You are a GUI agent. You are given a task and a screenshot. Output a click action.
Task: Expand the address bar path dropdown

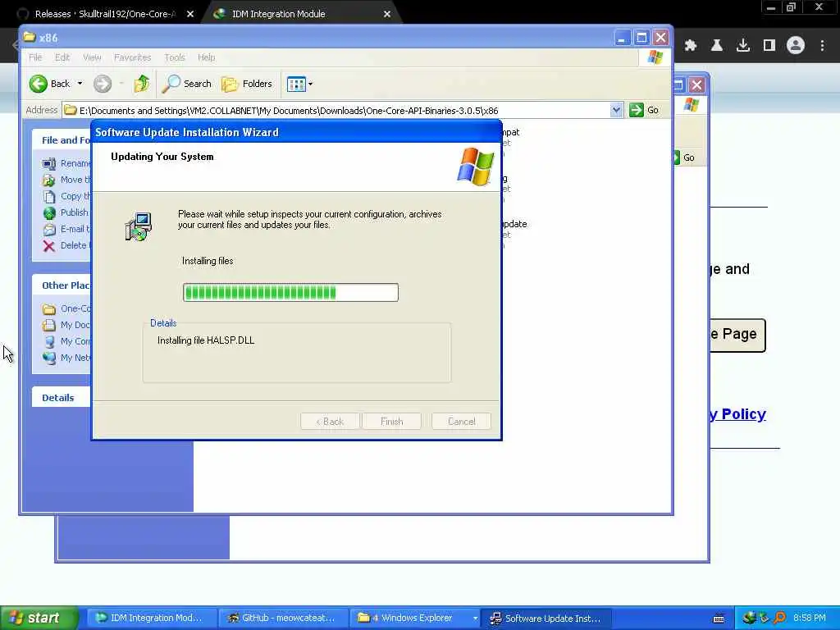coord(616,110)
